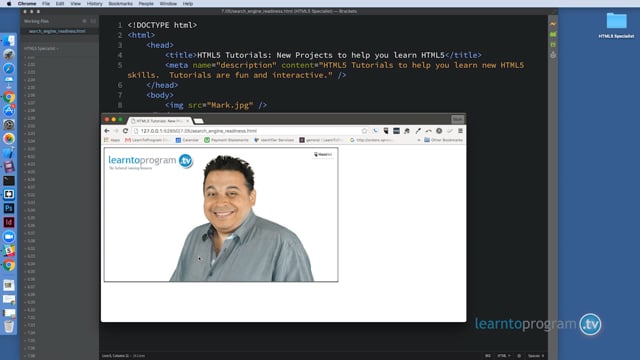640x360 pixels.
Task: Open the Payment Statements bookmark
Action: pyautogui.click(x=226, y=140)
